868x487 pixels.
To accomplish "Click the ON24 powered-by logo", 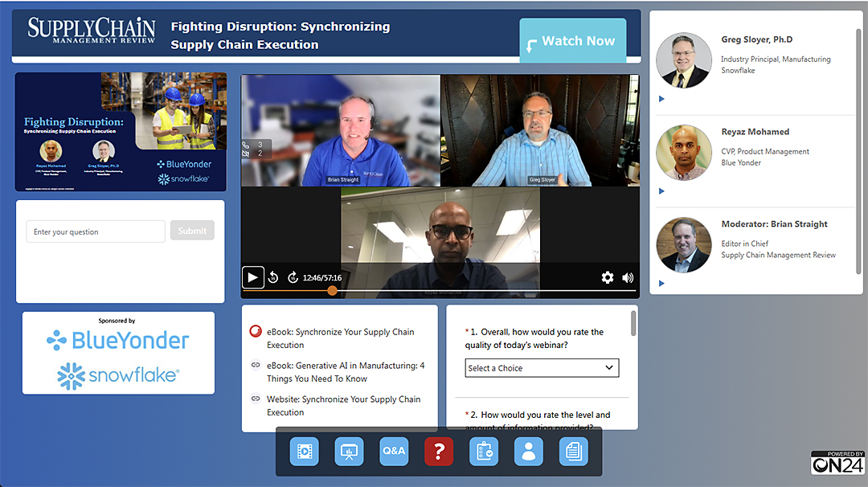I will [837, 463].
